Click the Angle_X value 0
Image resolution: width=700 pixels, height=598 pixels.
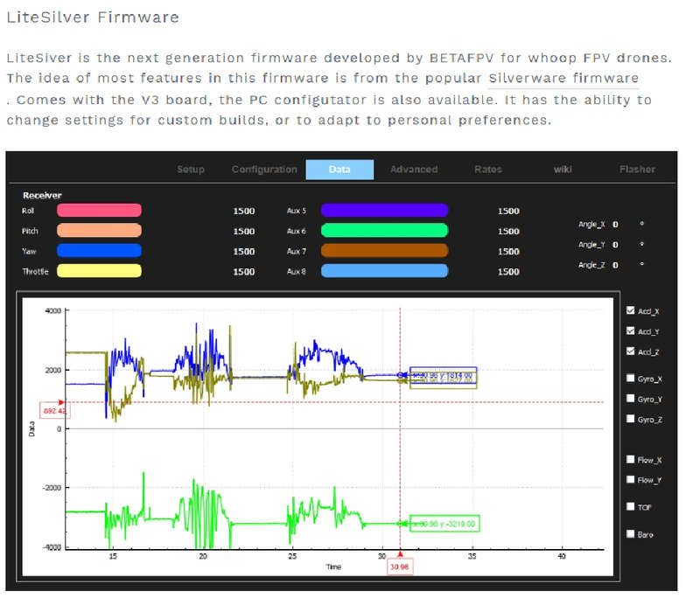tap(615, 225)
